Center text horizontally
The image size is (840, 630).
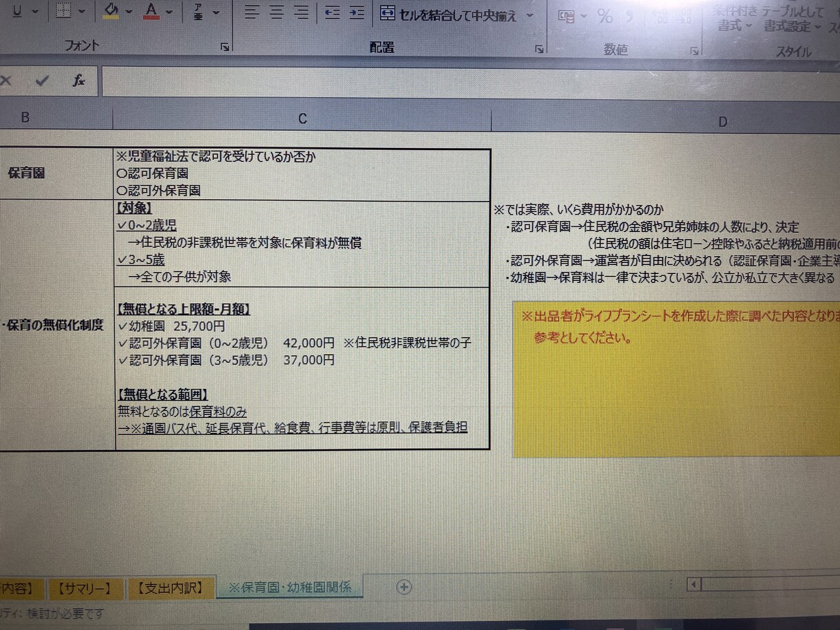pos(277,12)
